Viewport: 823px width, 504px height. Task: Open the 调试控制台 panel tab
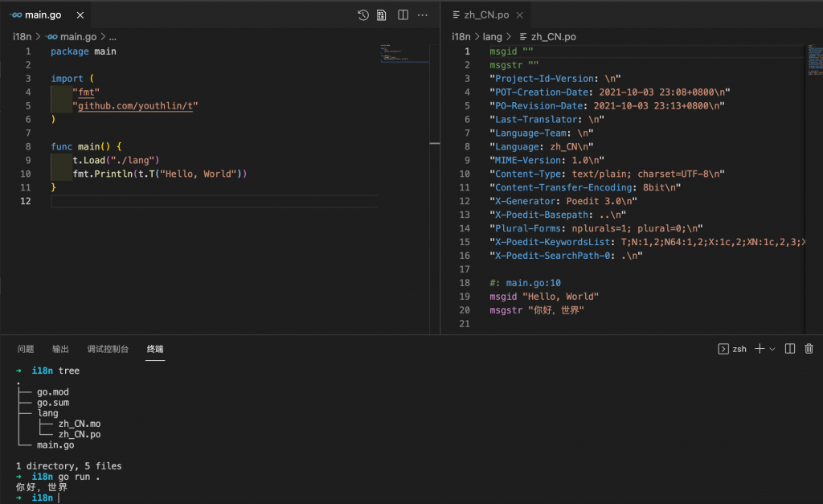click(x=108, y=349)
